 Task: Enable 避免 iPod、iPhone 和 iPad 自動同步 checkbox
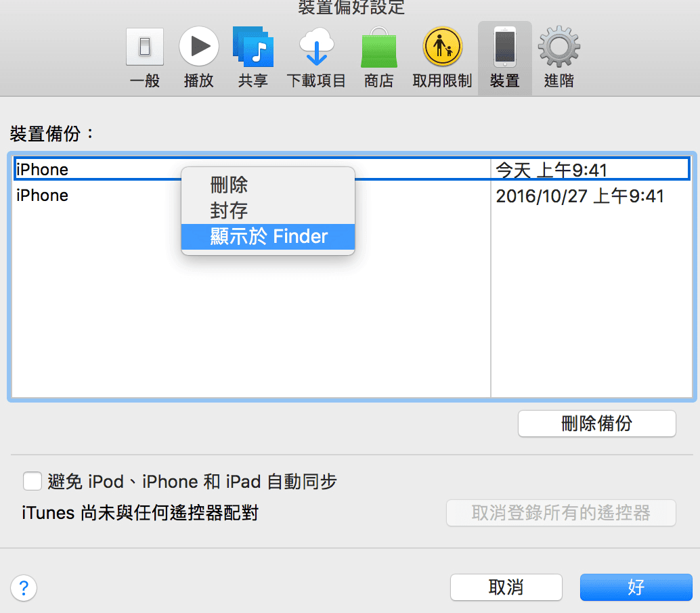32,481
